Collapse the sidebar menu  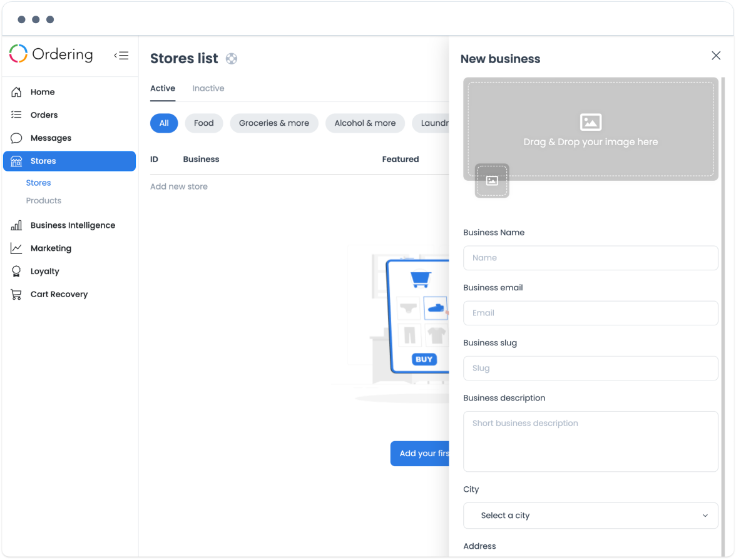[121, 56]
